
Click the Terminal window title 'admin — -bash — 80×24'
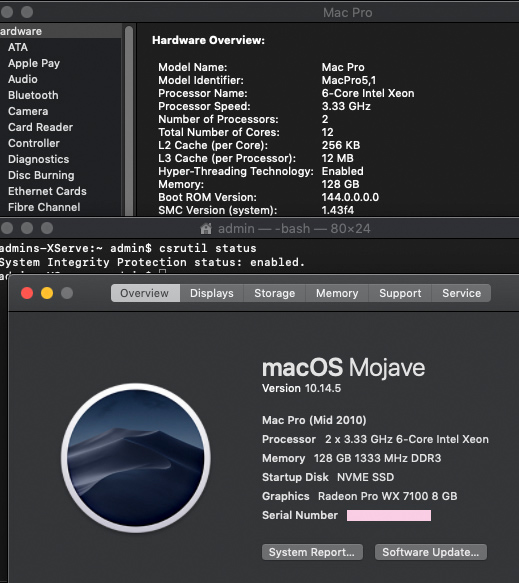[x=294, y=228]
